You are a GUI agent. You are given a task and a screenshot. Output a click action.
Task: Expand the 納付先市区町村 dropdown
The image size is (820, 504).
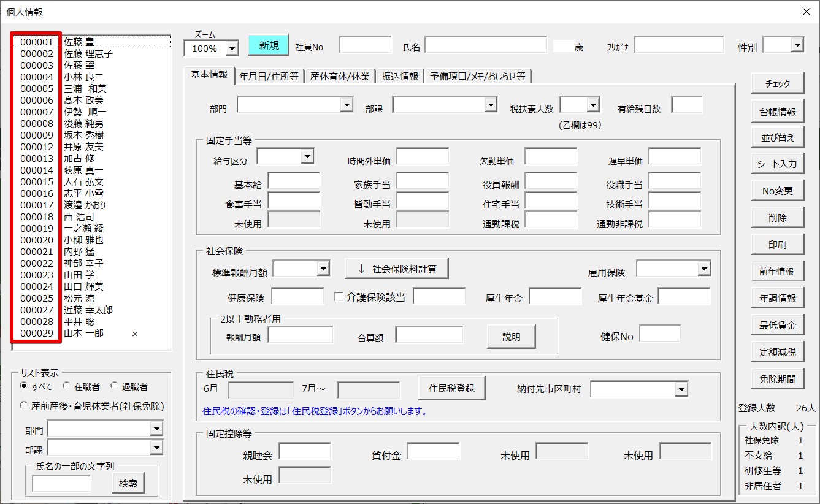click(x=681, y=389)
